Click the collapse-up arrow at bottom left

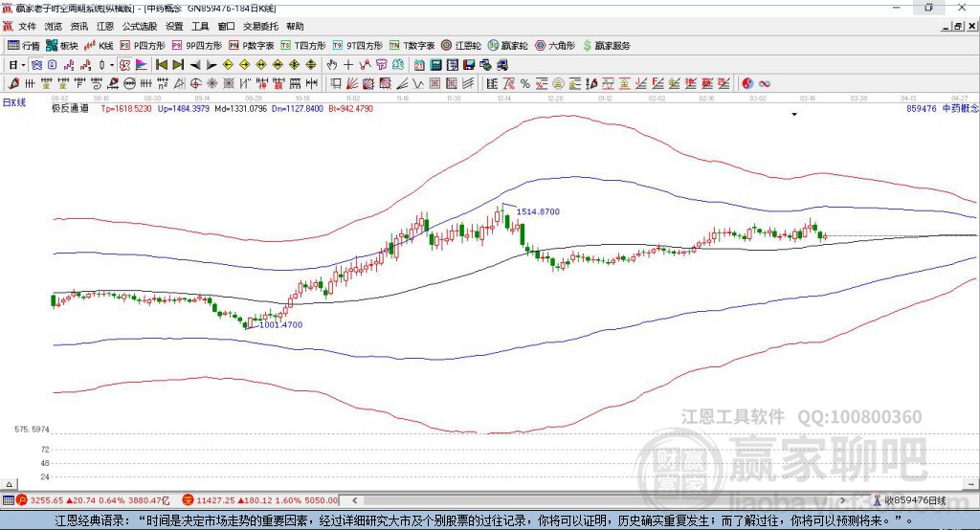tap(9, 484)
